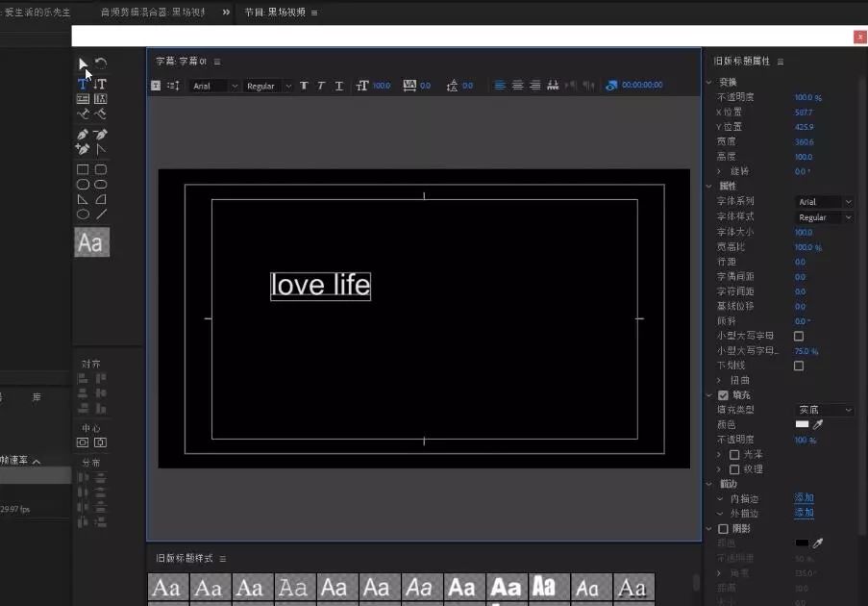Select the Convert Anchor Point tool
This screenshot has height=606, width=868.
(100, 149)
